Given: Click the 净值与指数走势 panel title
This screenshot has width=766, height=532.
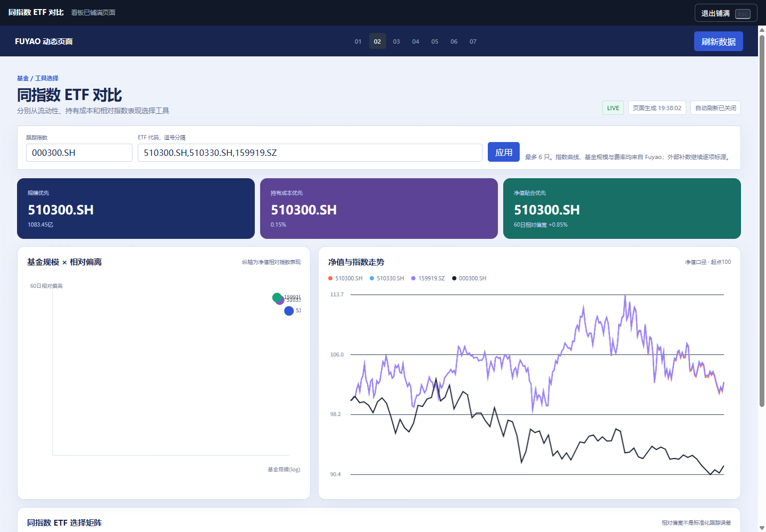Looking at the screenshot, I should pos(356,262).
